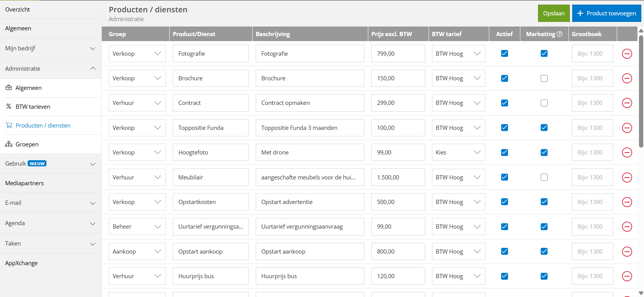
Task: Uncheck Actief for the Contract product
Action: [x=505, y=103]
